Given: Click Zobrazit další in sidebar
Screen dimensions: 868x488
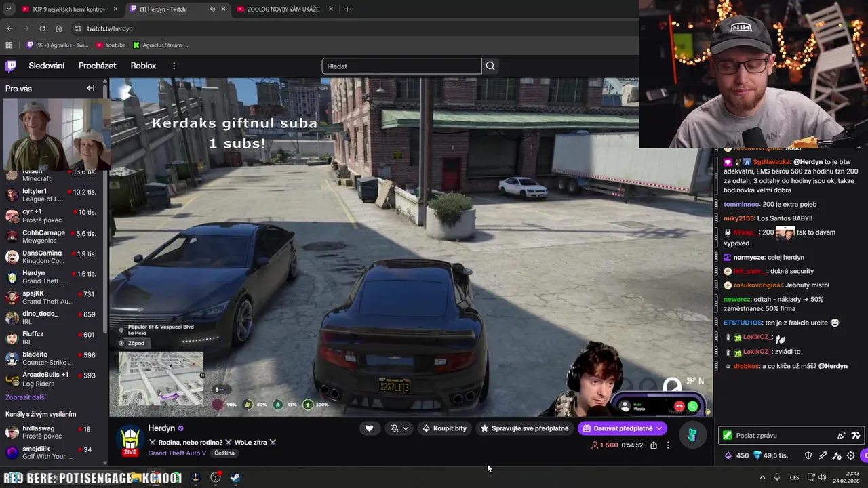Looking at the screenshot, I should pos(26,397).
